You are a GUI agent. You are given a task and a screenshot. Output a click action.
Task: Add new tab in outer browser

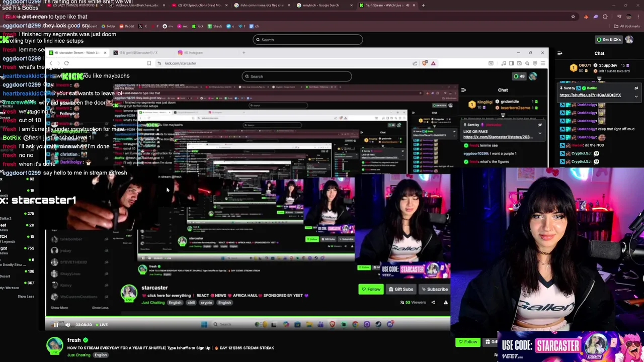423,5
